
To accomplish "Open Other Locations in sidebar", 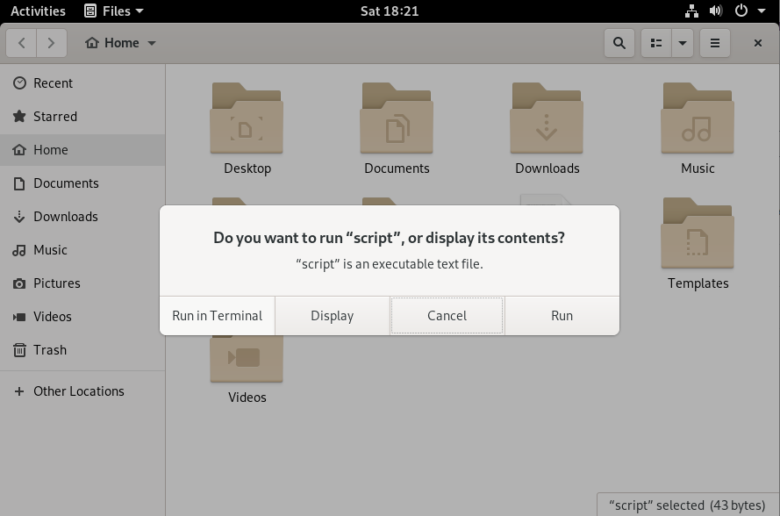I will point(78,391).
